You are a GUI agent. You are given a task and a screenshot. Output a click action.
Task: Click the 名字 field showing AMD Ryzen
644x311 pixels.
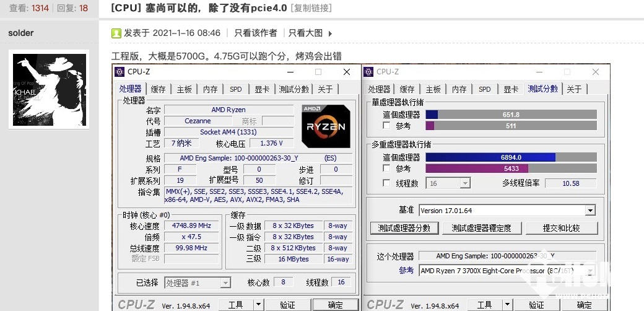click(228, 110)
